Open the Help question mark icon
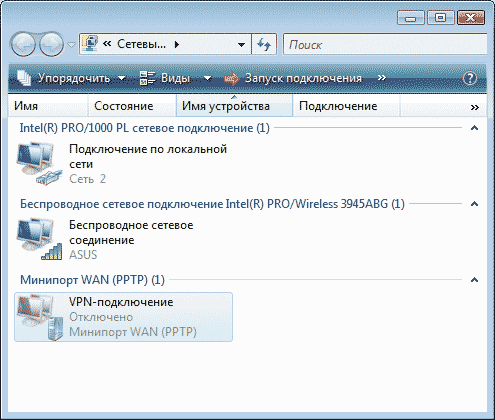This screenshot has height=420, width=495. tap(470, 78)
